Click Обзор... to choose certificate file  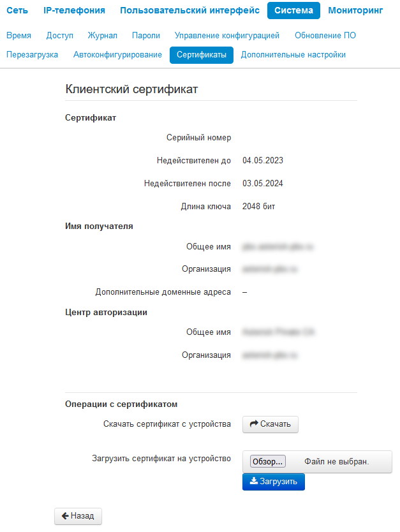point(268,461)
